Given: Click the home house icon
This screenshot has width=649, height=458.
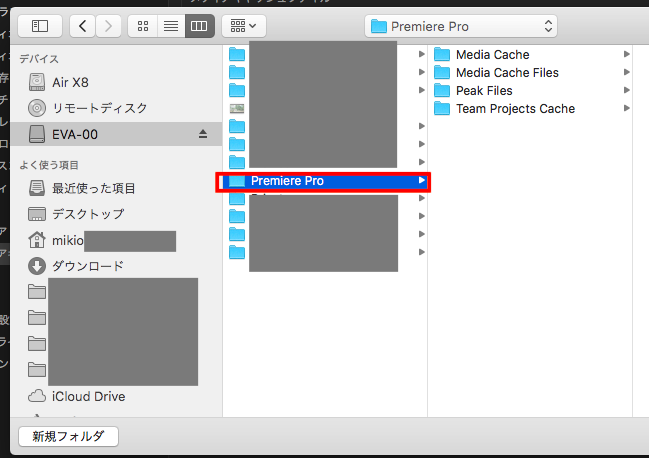Looking at the screenshot, I should (x=37, y=240).
